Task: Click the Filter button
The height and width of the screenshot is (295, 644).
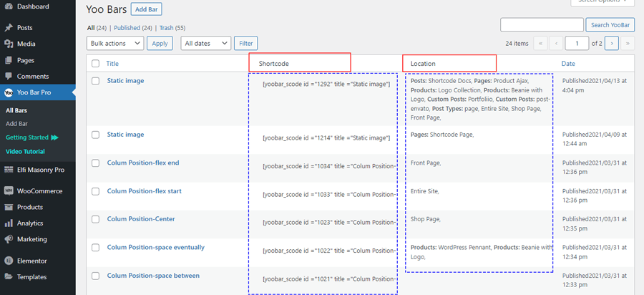Action: (245, 43)
